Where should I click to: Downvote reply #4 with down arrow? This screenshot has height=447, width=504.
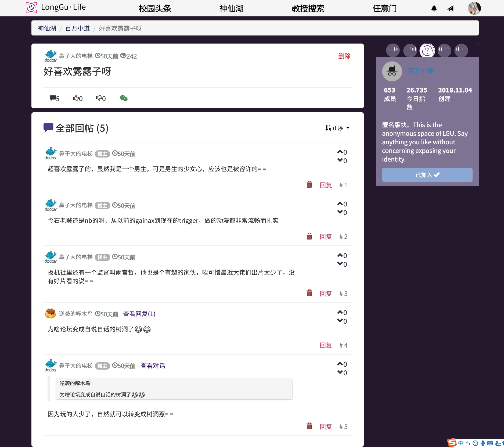point(340,321)
